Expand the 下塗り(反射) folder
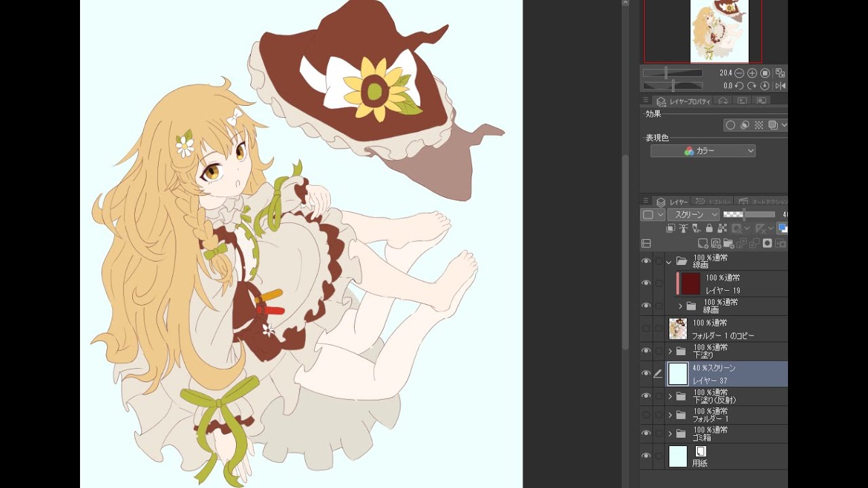868x488 pixels. pyautogui.click(x=670, y=396)
